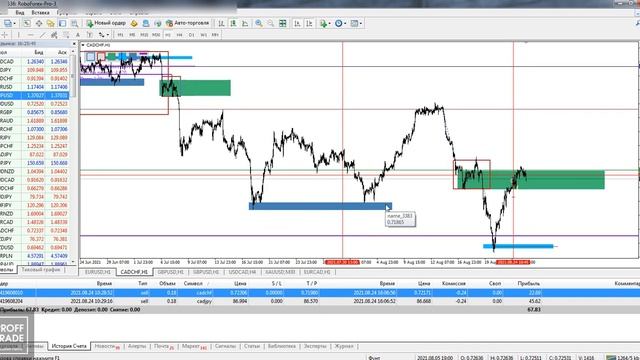Switch chart to bar chart mode
This screenshot has width=640, height=360.
(x=221, y=24)
